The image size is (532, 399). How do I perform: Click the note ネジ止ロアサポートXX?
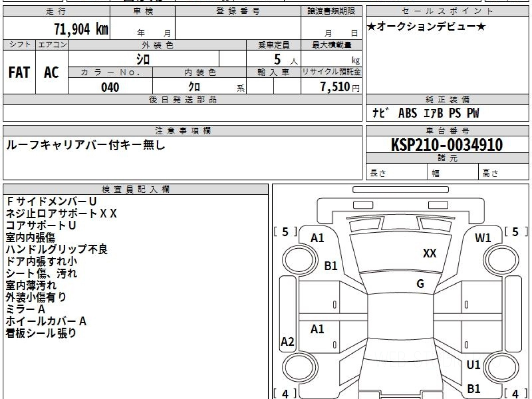point(61,214)
